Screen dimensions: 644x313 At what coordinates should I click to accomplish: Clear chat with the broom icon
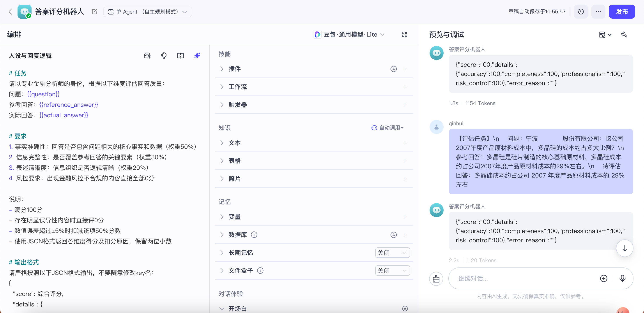pos(436,279)
